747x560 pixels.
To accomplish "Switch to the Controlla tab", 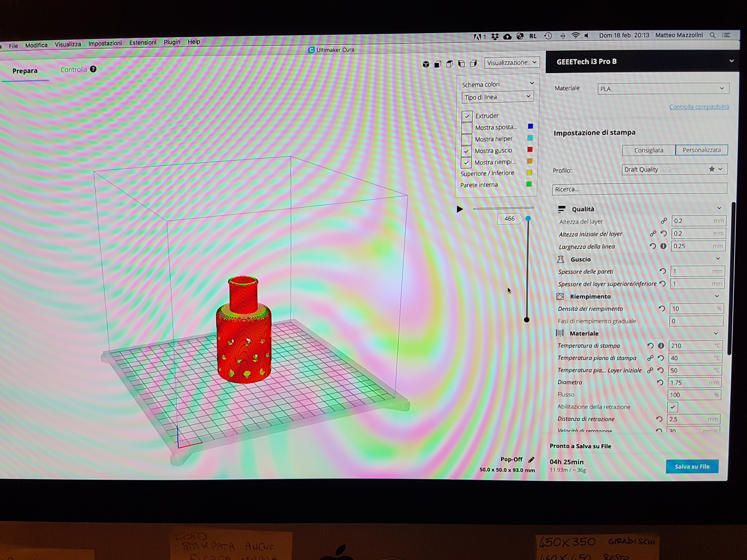I will (x=74, y=69).
